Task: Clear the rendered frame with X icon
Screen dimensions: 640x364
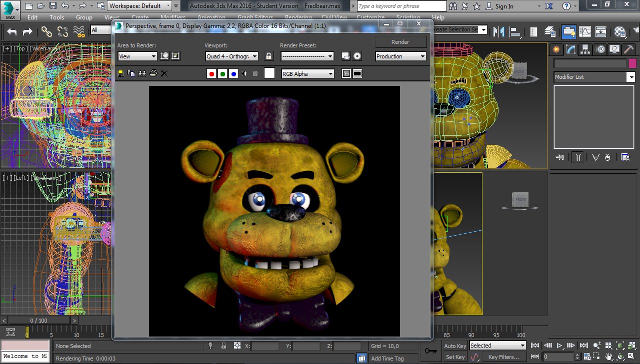Action: click(164, 73)
